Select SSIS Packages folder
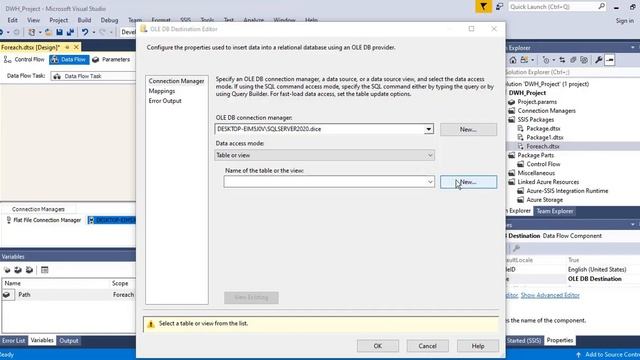Image resolution: width=640 pixels, height=360 pixels. coord(536,120)
